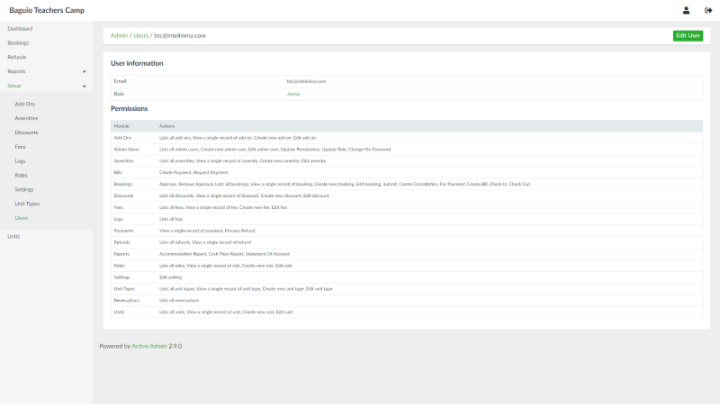Collapse the Setup submenu arrow

tap(84, 86)
